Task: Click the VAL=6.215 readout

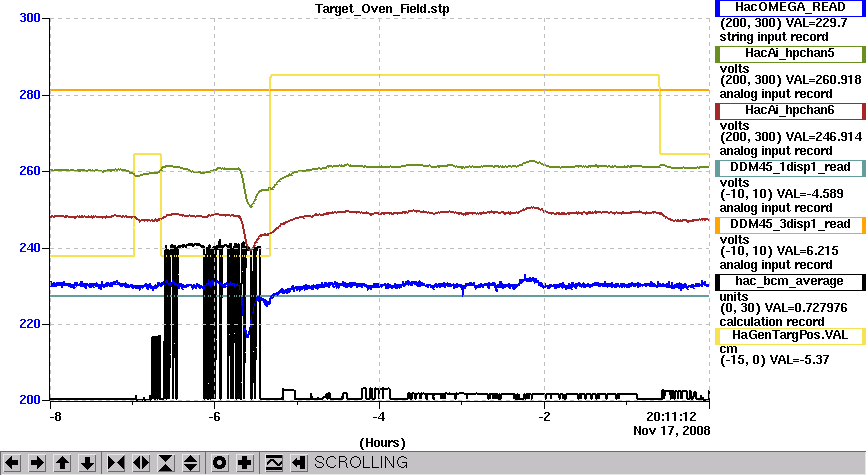Action: (807, 251)
